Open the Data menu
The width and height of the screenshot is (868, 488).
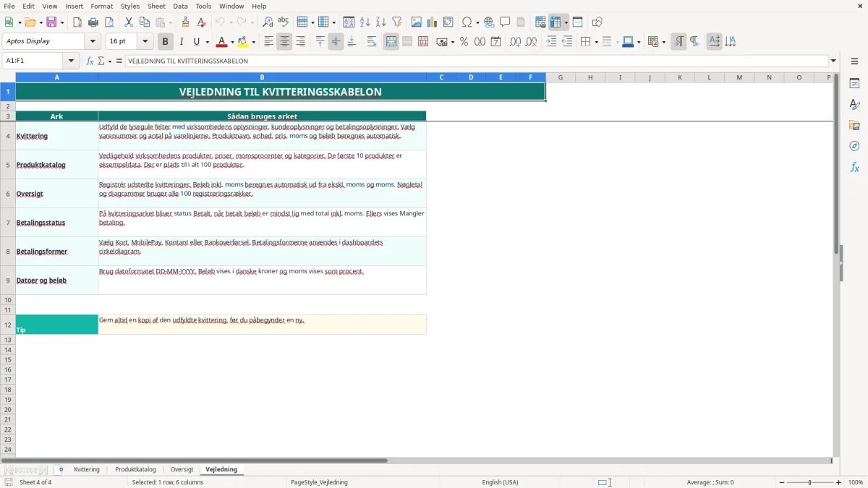[180, 6]
